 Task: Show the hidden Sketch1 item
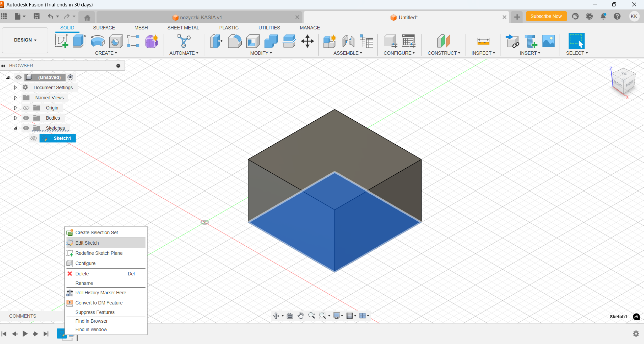(34, 138)
